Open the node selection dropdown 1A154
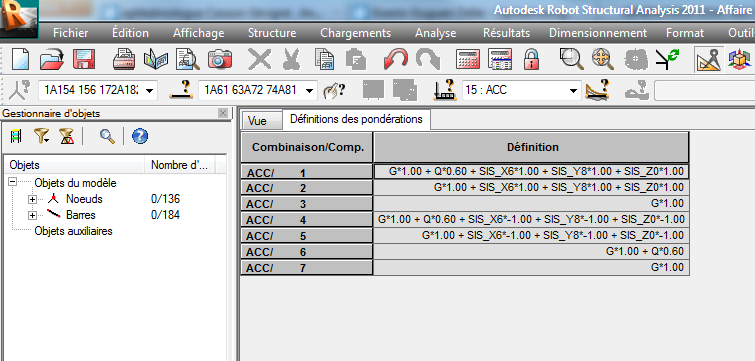Image resolution: width=755 pixels, height=361 pixels. [150, 90]
